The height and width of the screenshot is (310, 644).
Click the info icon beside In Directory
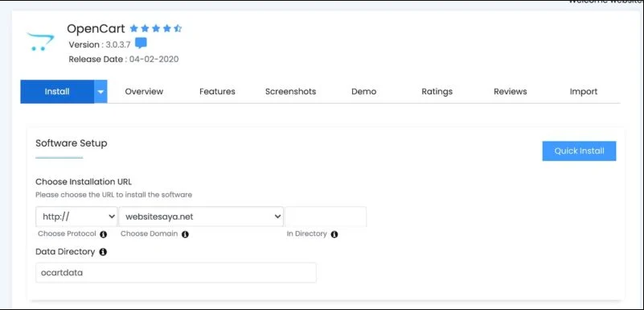point(334,234)
